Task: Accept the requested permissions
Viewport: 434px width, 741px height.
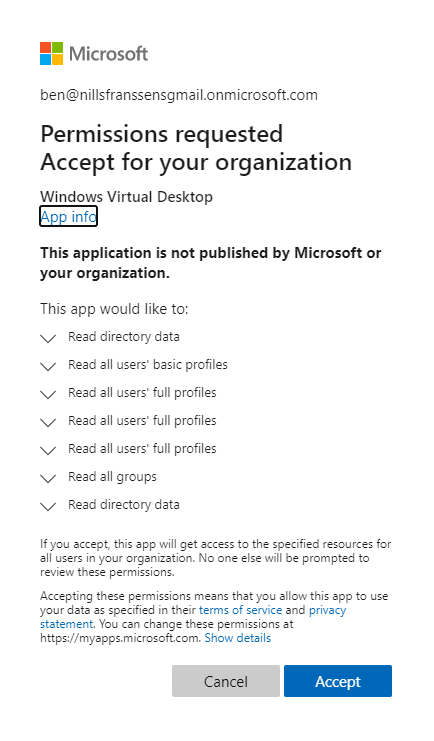Action: pos(338,681)
